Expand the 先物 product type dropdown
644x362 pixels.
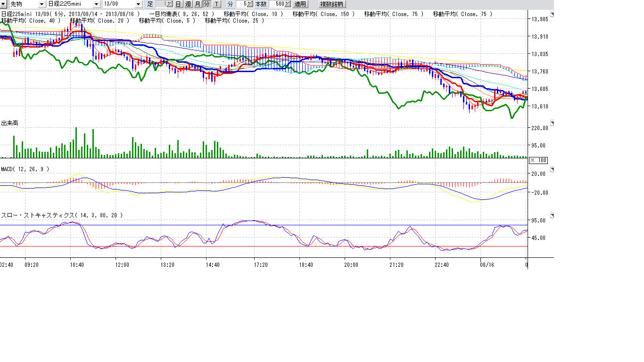41,4
